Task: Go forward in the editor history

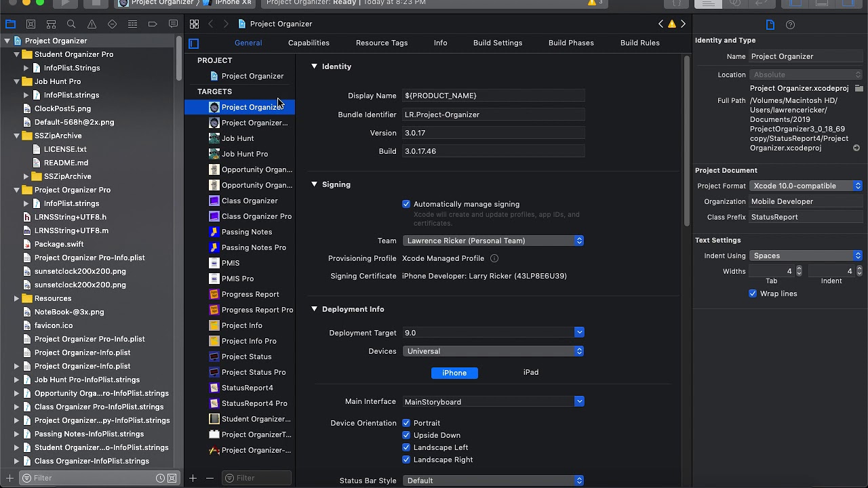Action: (227, 24)
